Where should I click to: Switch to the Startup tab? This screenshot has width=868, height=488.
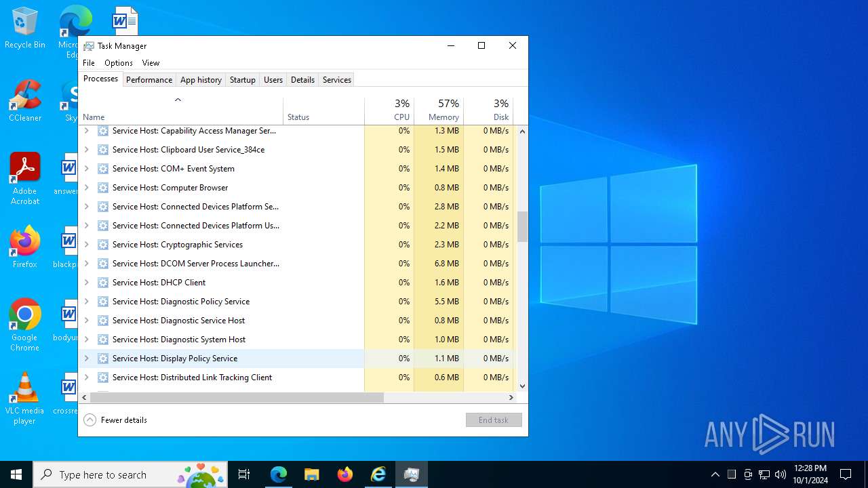pyautogui.click(x=242, y=80)
